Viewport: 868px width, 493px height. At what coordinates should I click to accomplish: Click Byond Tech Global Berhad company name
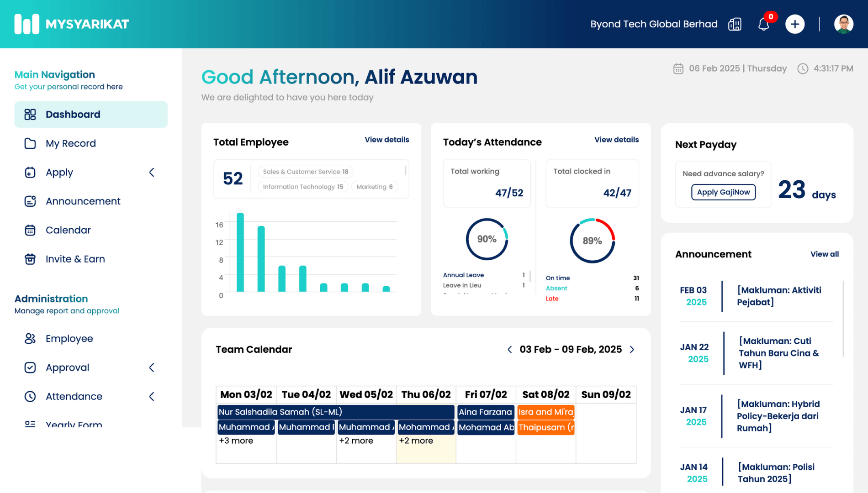click(654, 24)
